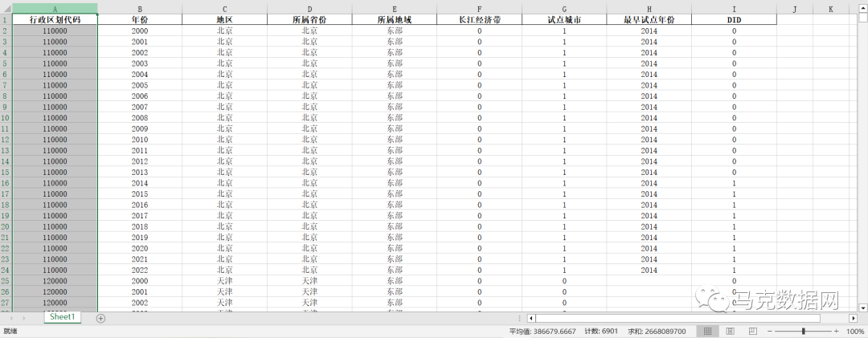This screenshot has height=338, width=868.
Task: Click the Select All corner triangle
Action: (x=6, y=8)
